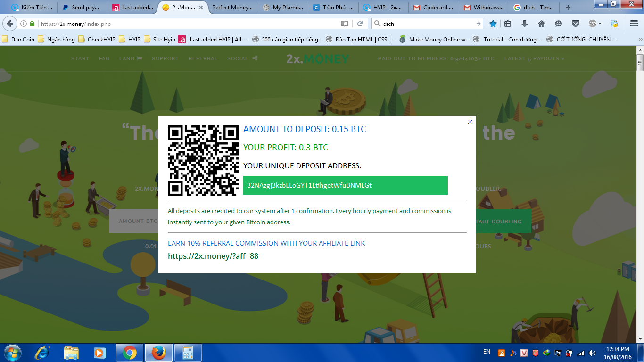Click the 'AMOUNT TO DEPOSIT: 0.15 BTC' text
The image size is (644, 362).
coord(305,129)
